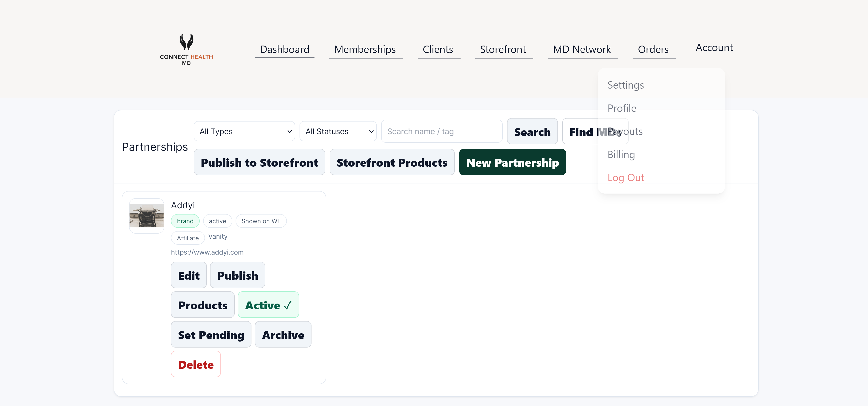
Task: Set the Addyi partnership to Pending
Action: click(x=211, y=334)
